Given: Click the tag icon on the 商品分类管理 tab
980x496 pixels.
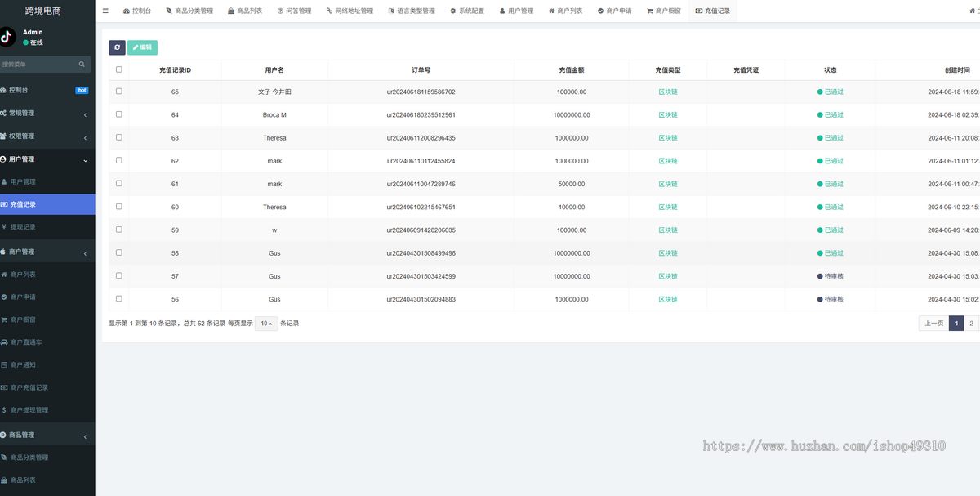Looking at the screenshot, I should 168,11.
